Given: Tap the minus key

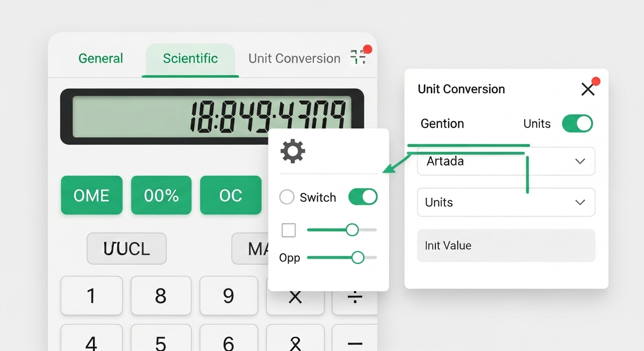Looking at the screenshot, I should pyautogui.click(x=355, y=338).
